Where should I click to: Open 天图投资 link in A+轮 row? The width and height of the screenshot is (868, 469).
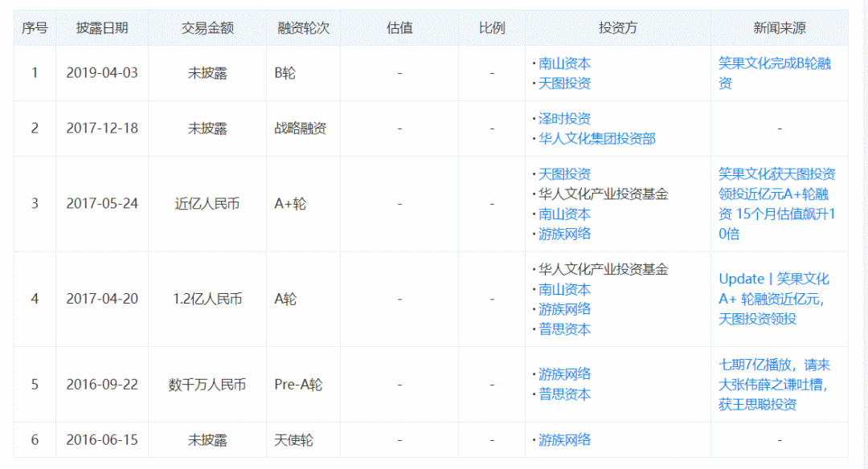pyautogui.click(x=564, y=174)
